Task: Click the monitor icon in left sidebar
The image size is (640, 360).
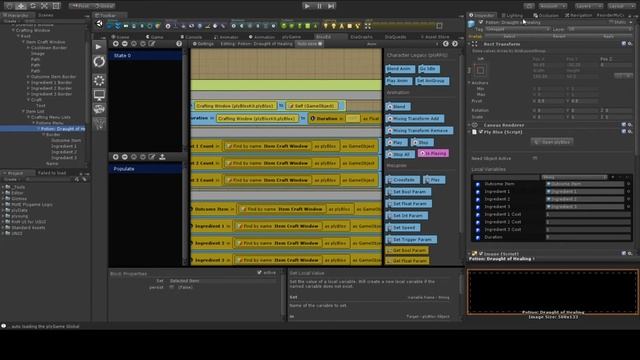Action: [99, 95]
